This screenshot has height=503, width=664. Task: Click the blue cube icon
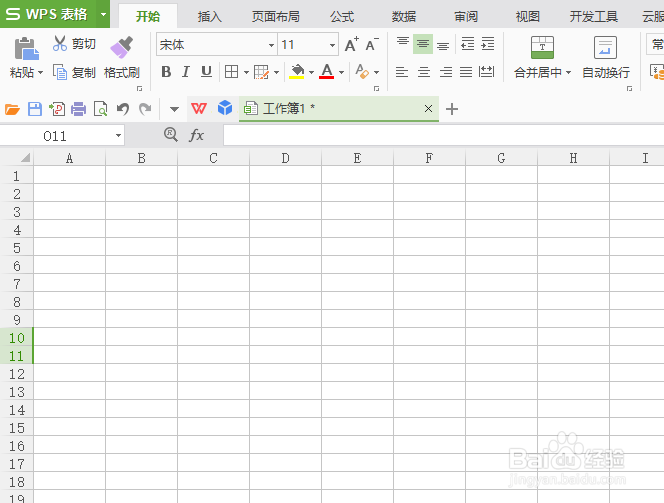click(x=225, y=108)
